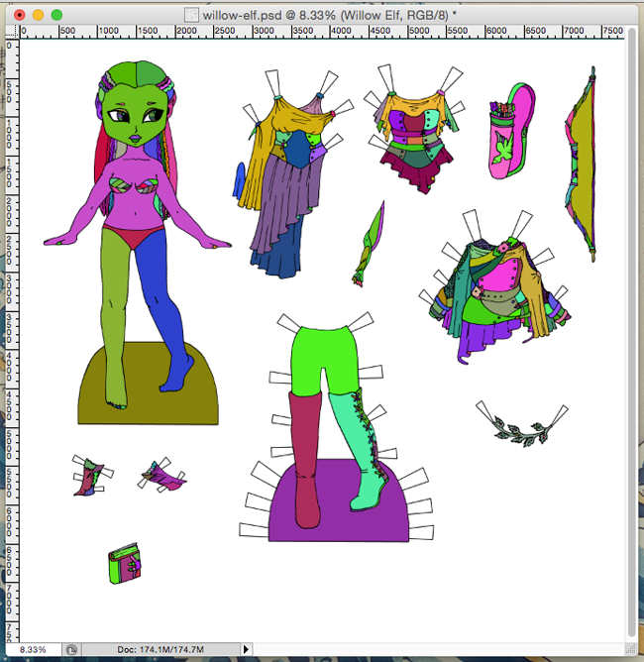Click the mint green lace-up boot
Screen dimensions: 644x662
(x=361, y=452)
